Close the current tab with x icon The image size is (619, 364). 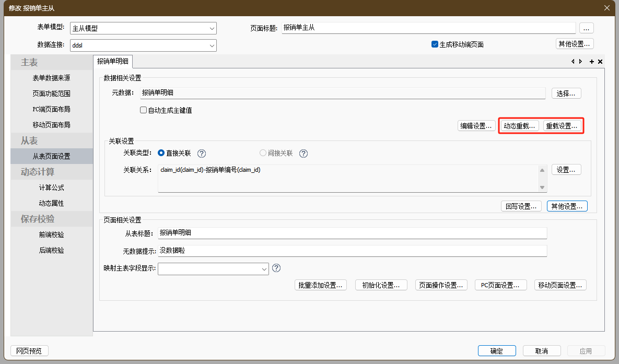(x=600, y=62)
